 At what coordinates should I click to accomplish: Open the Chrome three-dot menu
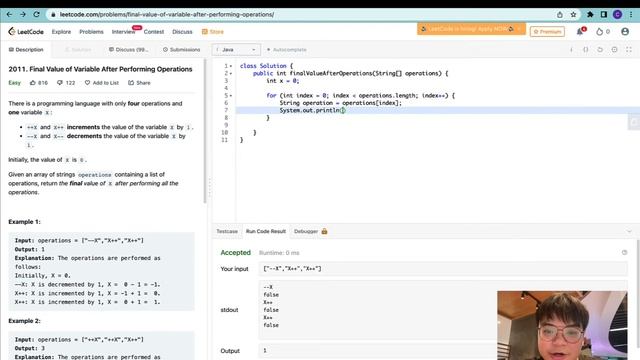point(631,14)
